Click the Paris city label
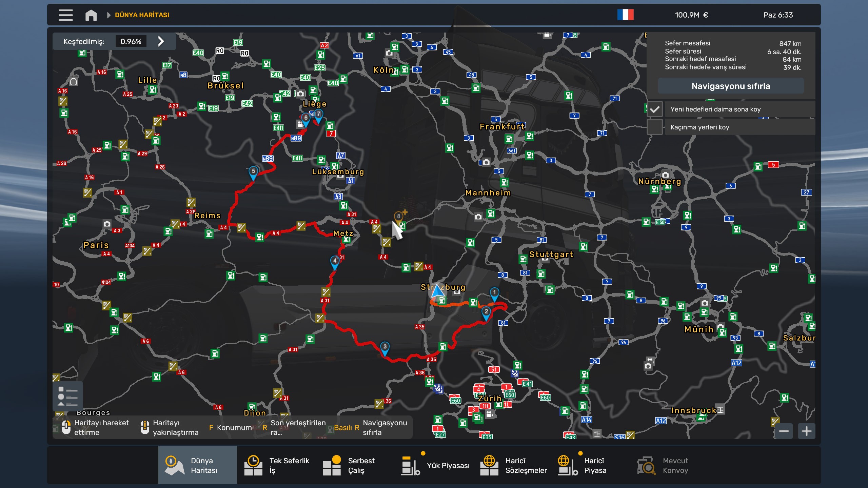The image size is (868, 488). (96, 245)
